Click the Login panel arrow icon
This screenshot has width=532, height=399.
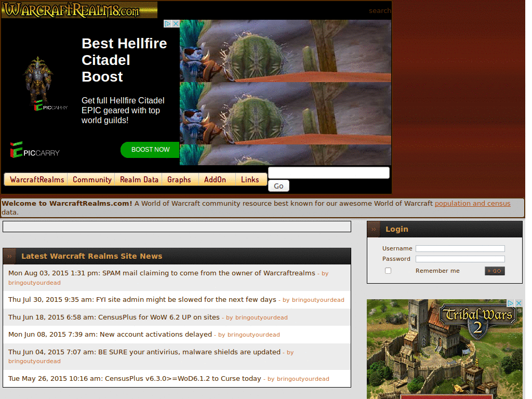point(374,229)
